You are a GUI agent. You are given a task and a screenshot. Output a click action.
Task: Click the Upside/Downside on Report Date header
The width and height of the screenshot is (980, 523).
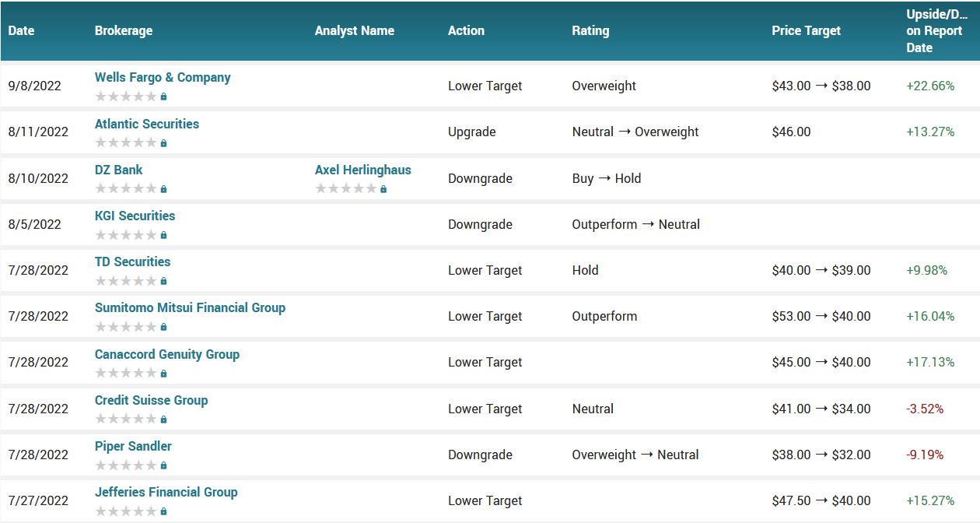[932, 30]
